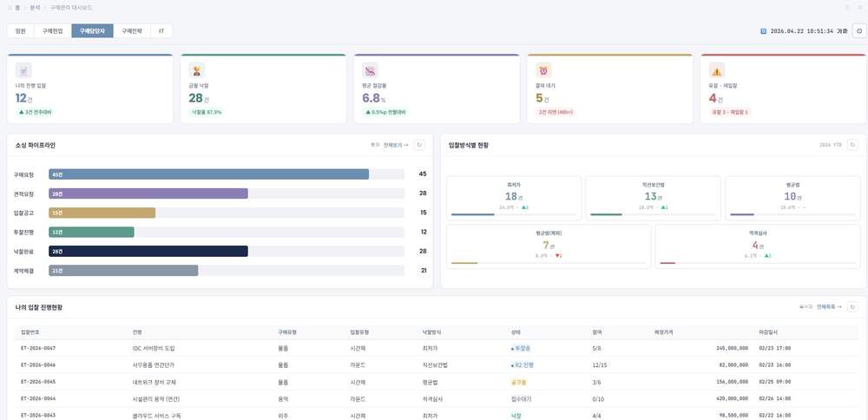Click the 2026 YTD label
Screen dimensions: 868x420
831,145
